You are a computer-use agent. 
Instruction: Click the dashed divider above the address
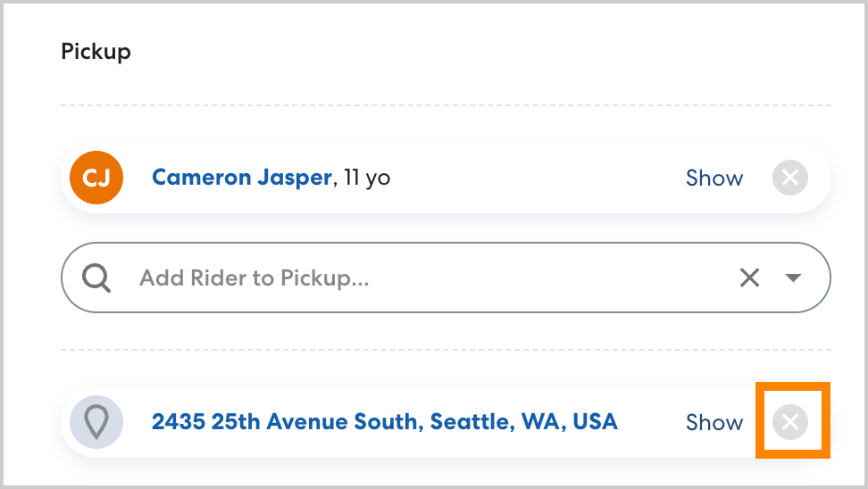445,349
